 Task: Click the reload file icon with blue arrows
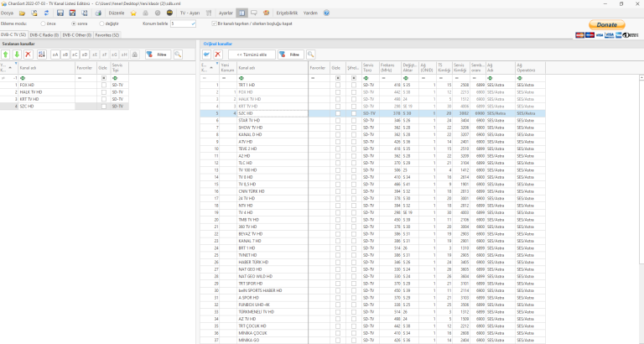point(46,13)
